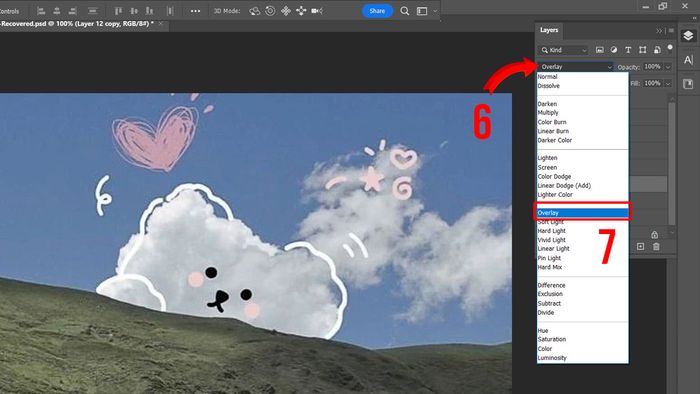Toggle layer filtering on/off switch
The width and height of the screenshot is (700, 394).
pos(670,47)
